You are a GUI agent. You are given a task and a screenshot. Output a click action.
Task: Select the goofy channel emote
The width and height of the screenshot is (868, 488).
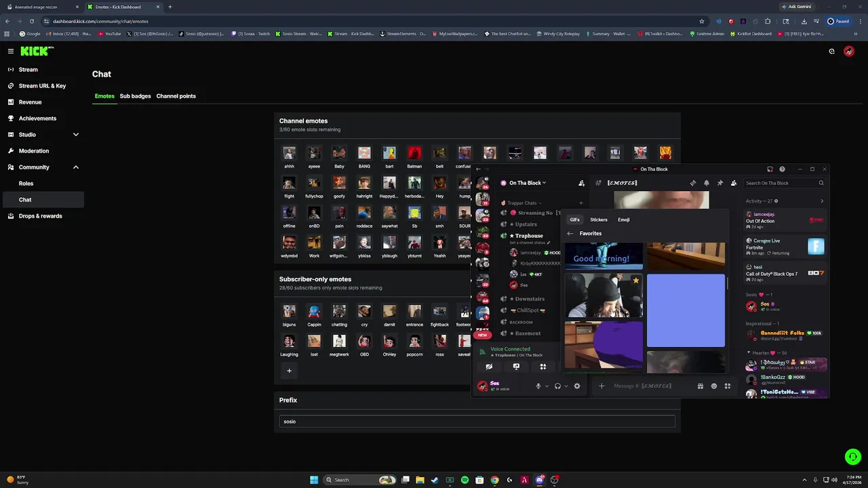(339, 183)
